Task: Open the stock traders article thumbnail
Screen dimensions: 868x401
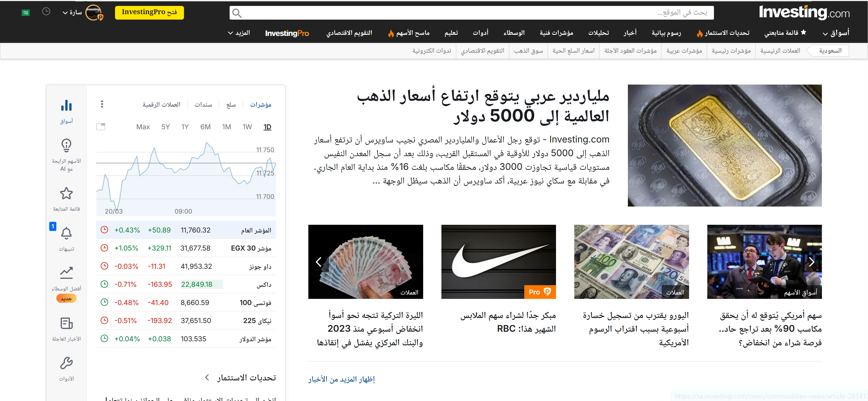Action: click(765, 262)
